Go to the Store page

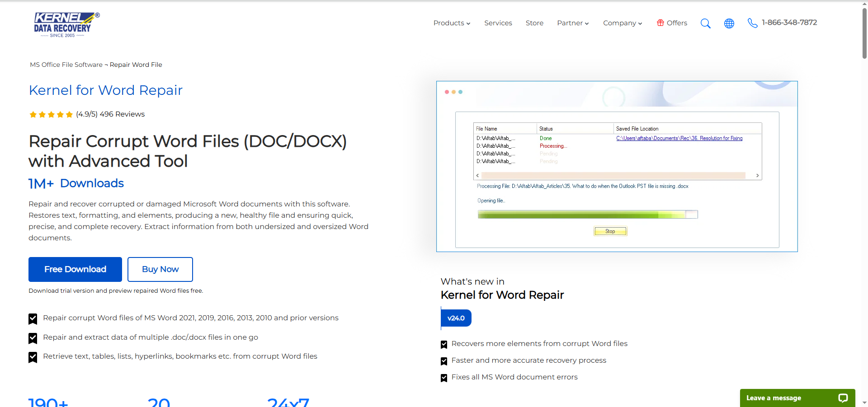click(x=534, y=23)
